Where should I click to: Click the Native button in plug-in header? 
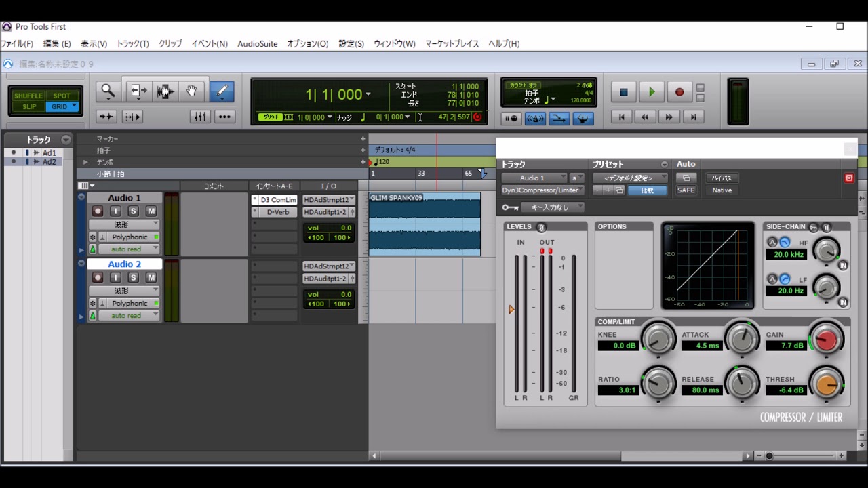[x=722, y=190]
